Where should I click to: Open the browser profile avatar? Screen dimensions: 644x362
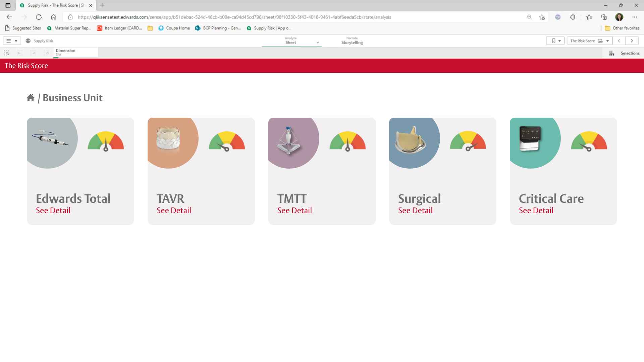click(619, 17)
